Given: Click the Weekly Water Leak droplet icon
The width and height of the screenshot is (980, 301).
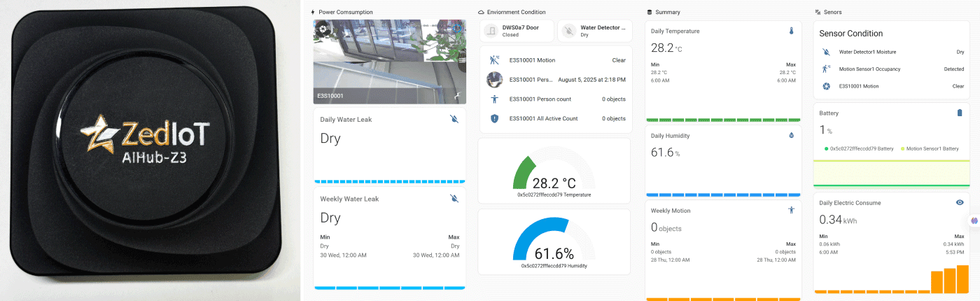Looking at the screenshot, I should point(454,199).
